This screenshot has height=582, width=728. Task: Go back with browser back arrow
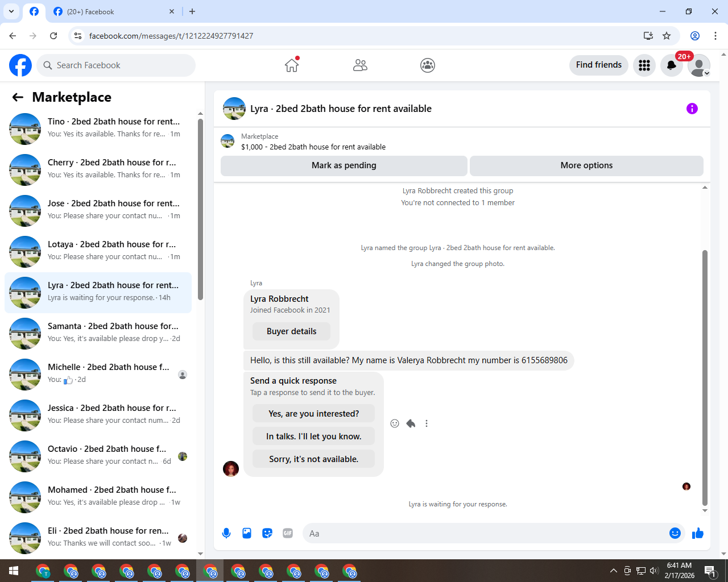13,36
